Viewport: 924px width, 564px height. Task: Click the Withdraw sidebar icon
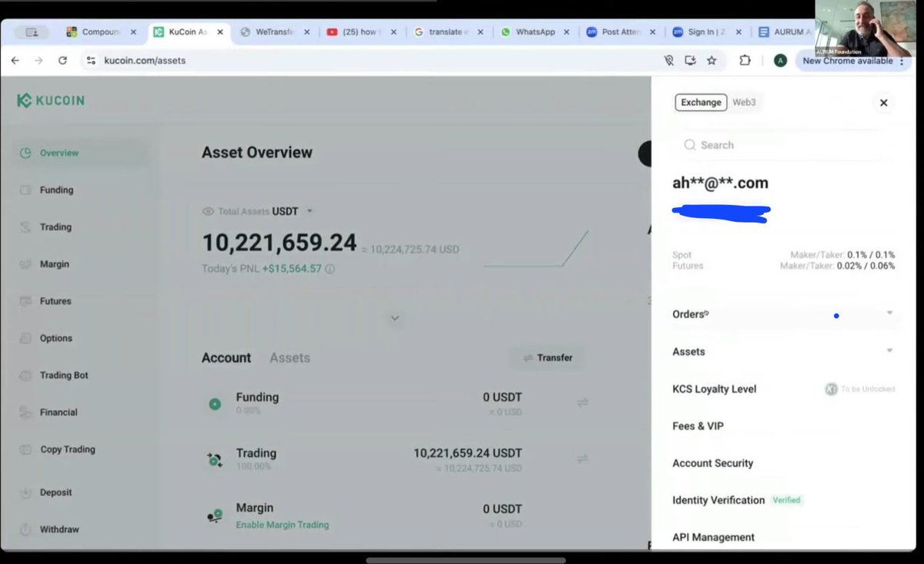(x=25, y=529)
